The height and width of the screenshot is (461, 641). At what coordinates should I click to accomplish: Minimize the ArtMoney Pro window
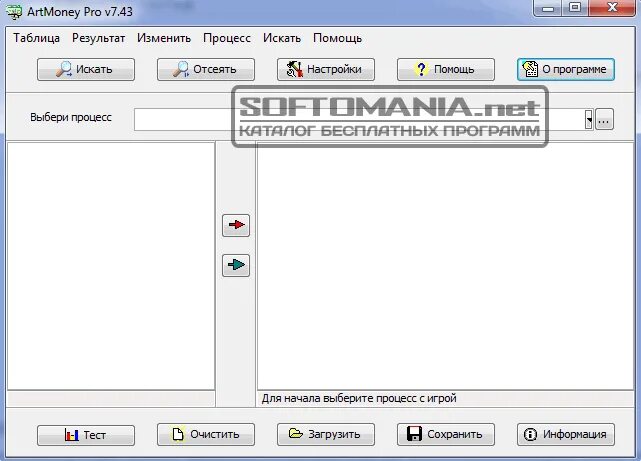(548, 8)
